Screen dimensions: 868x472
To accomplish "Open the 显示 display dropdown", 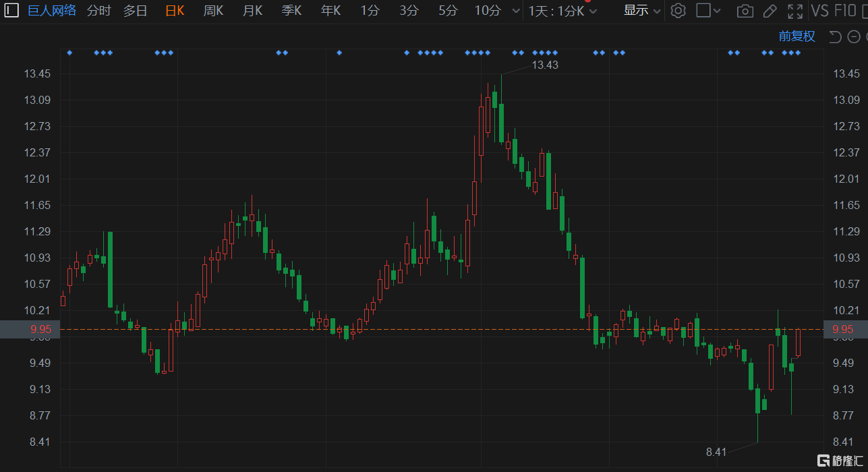I will click(x=642, y=10).
